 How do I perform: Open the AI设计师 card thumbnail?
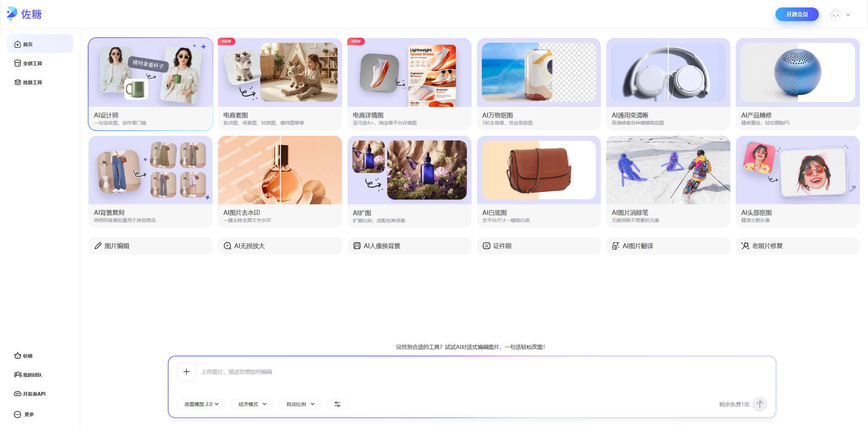pyautogui.click(x=151, y=73)
